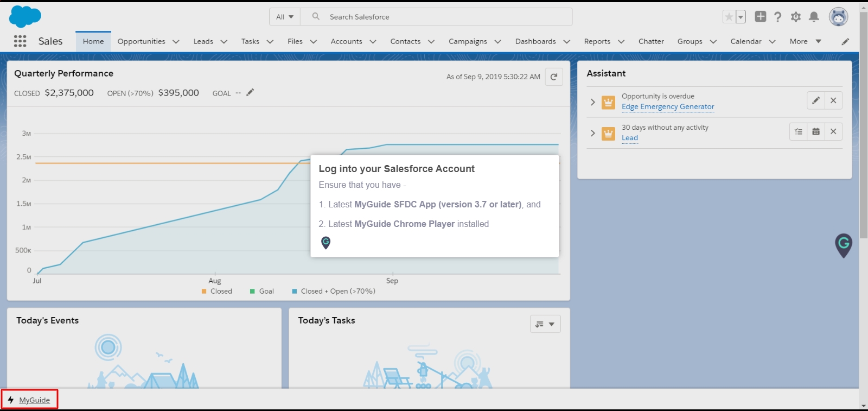Dismiss the overdue opportunity recommendation

tap(833, 100)
